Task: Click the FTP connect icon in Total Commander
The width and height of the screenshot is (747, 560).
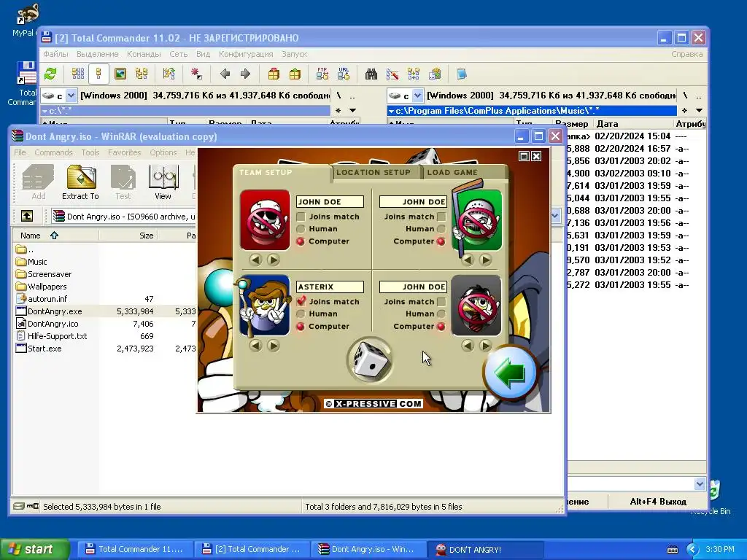Action: click(322, 74)
